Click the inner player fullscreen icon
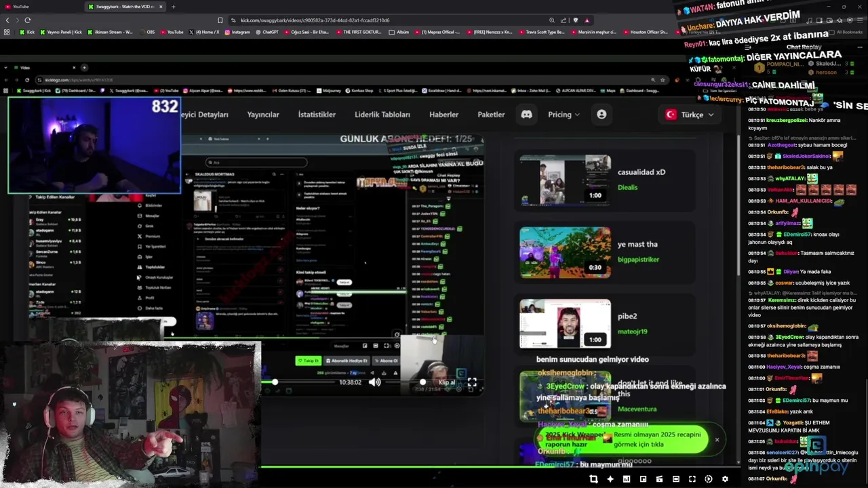 click(472, 383)
